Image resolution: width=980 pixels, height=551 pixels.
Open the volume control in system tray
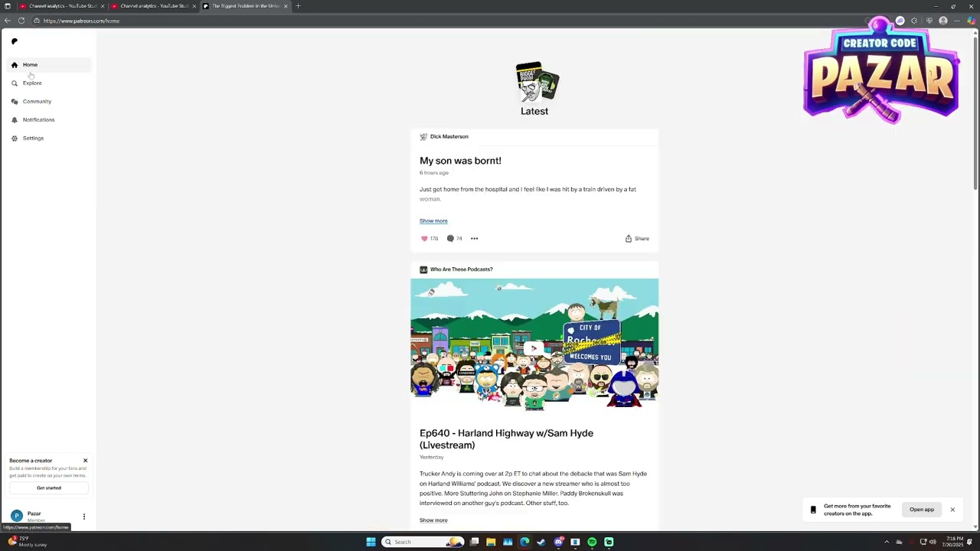pos(933,542)
